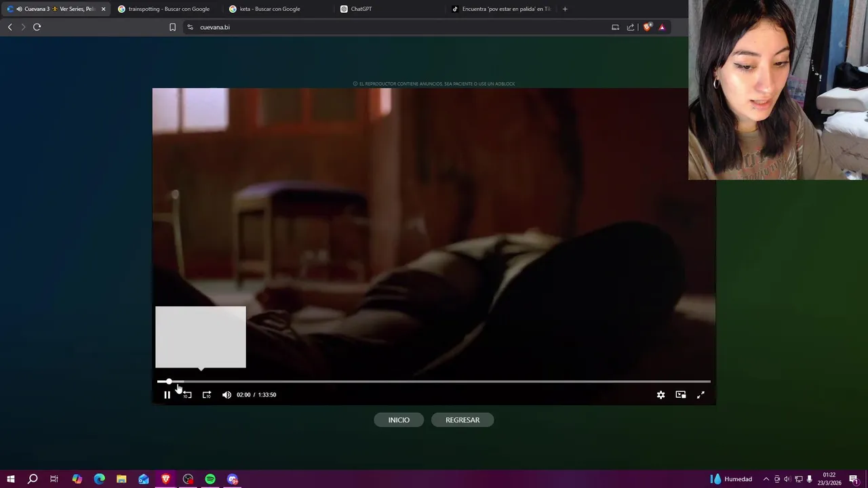
Task: Switch to the Cuevana 3 tab
Action: 56,9
